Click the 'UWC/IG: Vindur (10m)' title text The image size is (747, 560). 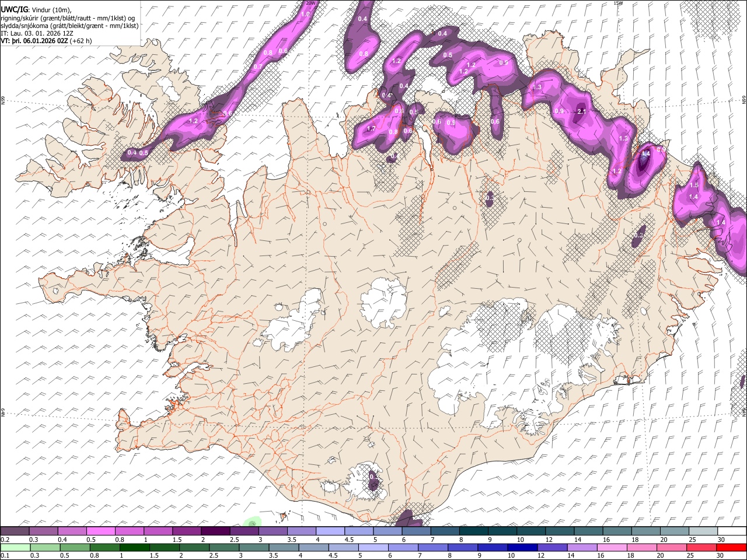tap(36, 9)
